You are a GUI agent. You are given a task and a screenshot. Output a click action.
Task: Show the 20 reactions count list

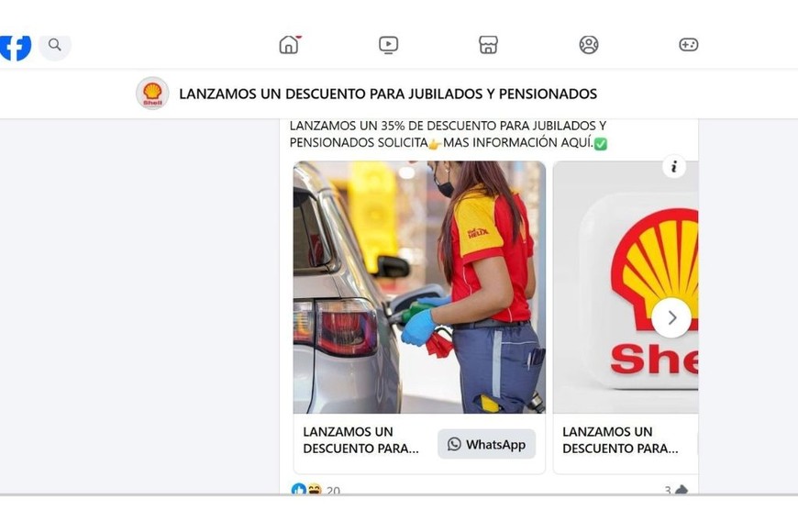(333, 490)
